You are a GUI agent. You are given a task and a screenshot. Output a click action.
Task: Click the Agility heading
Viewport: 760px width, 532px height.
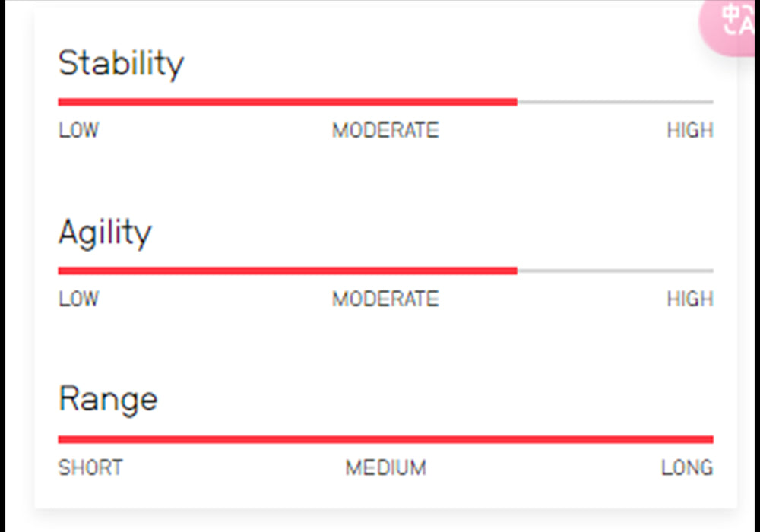point(105,233)
